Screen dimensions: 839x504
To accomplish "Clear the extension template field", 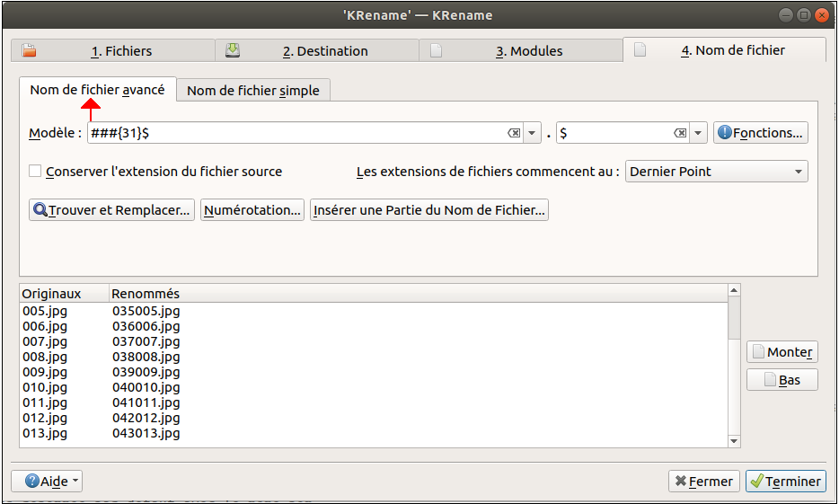I will (680, 133).
